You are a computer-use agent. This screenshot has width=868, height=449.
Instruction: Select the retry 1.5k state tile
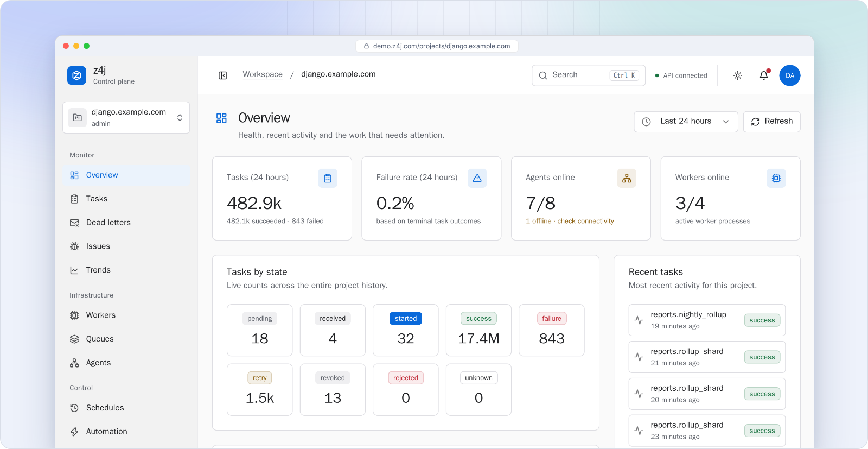click(260, 390)
